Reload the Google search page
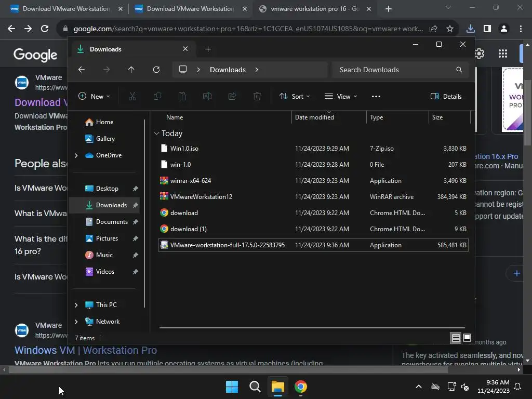532x399 pixels. click(45, 29)
